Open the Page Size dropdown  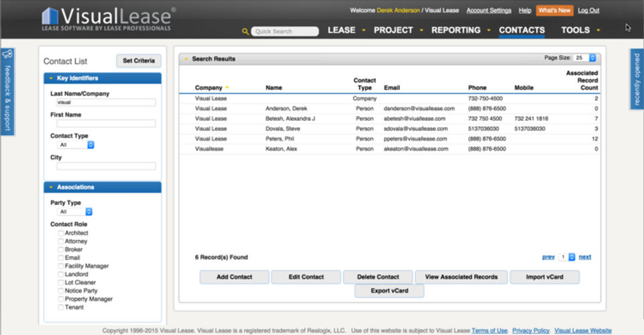tap(585, 58)
